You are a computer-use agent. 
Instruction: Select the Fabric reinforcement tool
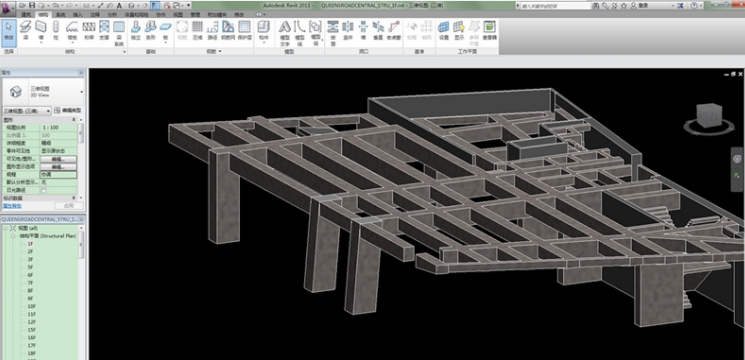(228, 30)
